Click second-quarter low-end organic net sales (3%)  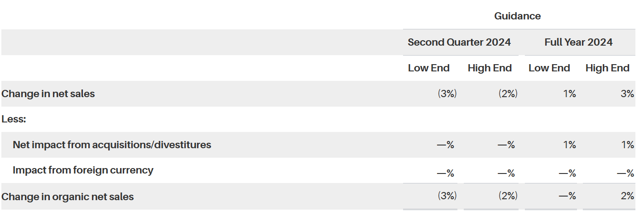click(x=447, y=196)
